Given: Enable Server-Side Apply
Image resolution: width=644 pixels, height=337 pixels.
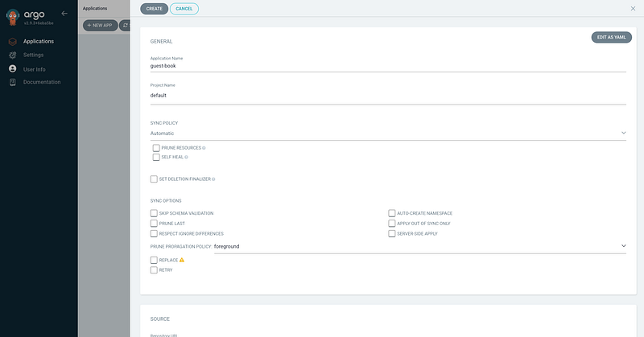Looking at the screenshot, I should click(x=392, y=233).
